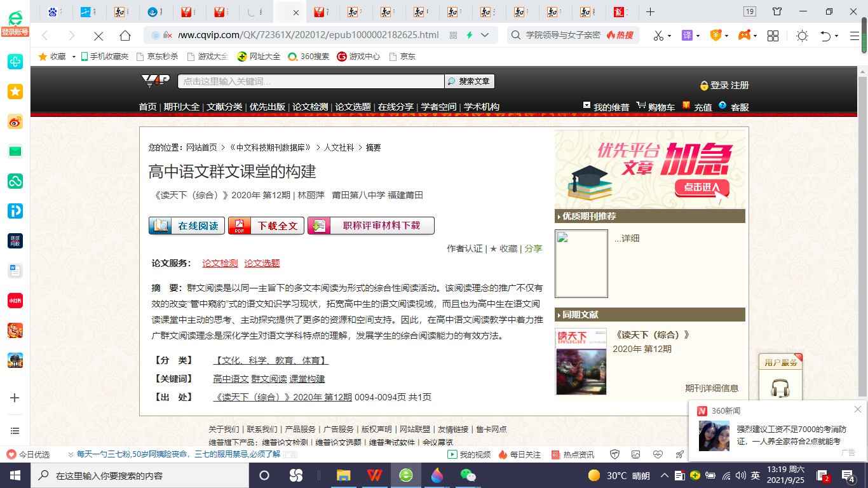Open the scissors screenshot tool
This screenshot has height=488, width=868.
click(x=658, y=36)
